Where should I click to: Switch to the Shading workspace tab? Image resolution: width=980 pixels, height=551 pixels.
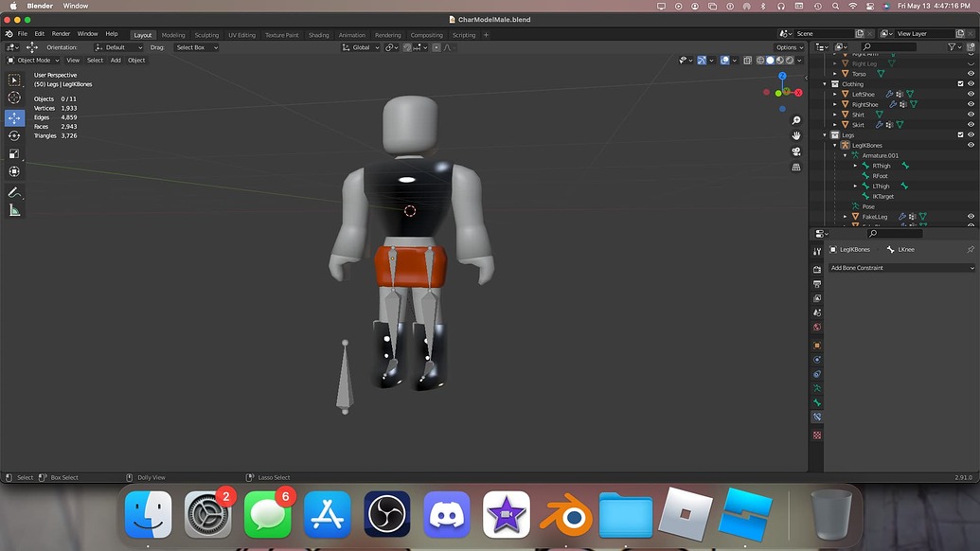(x=318, y=34)
